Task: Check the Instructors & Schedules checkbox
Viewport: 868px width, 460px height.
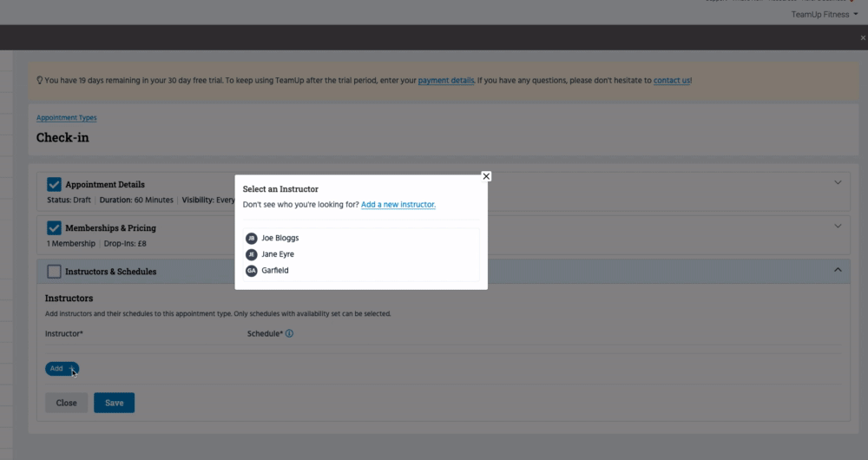Action: 54,272
